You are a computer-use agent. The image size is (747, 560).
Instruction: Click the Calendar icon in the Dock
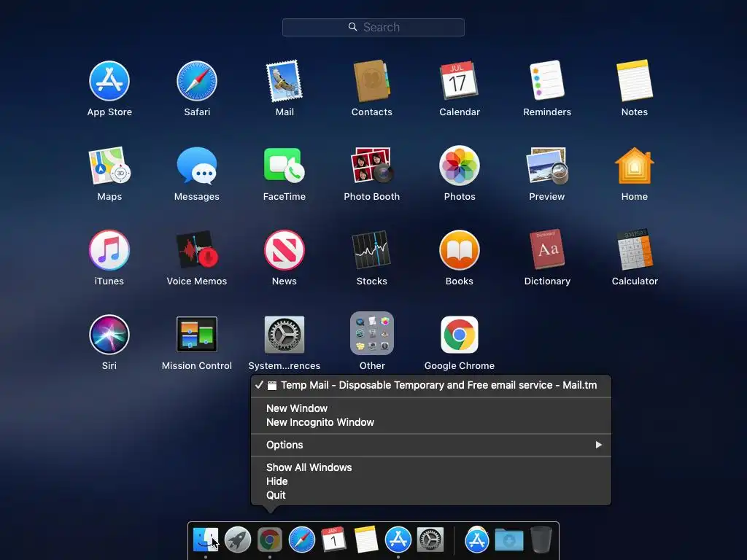(x=333, y=540)
